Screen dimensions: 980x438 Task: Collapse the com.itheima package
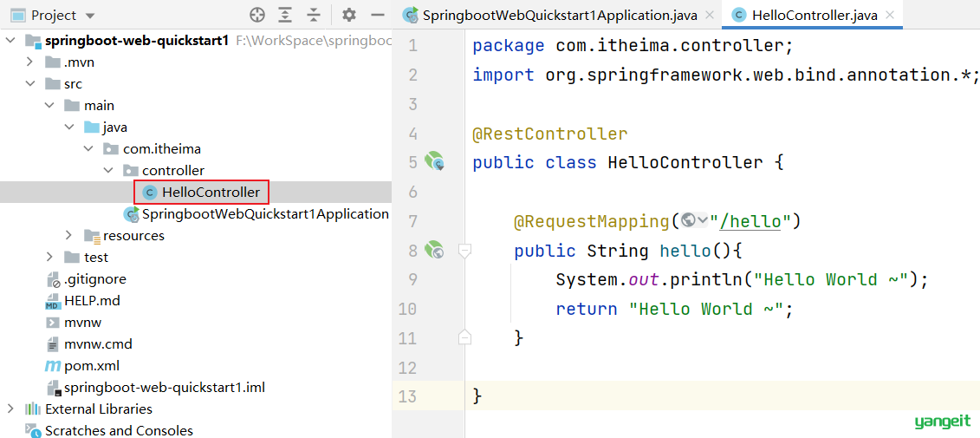tap(89, 149)
